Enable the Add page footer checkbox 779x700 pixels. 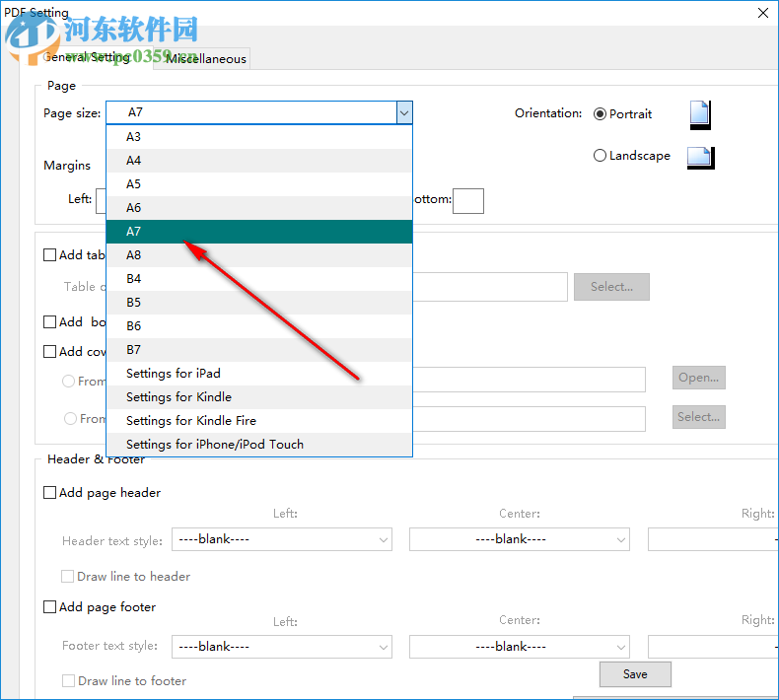[49, 606]
